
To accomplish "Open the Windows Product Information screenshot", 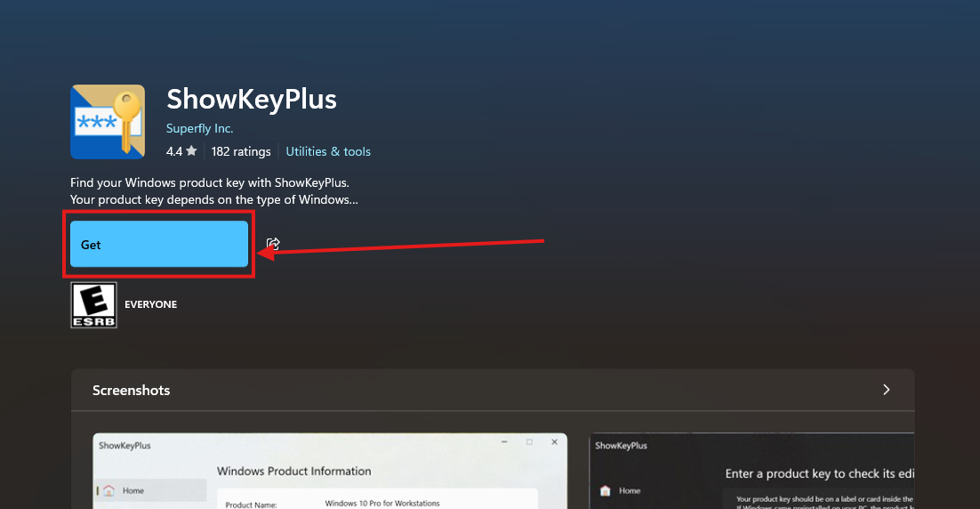I will pyautogui.click(x=330, y=471).
